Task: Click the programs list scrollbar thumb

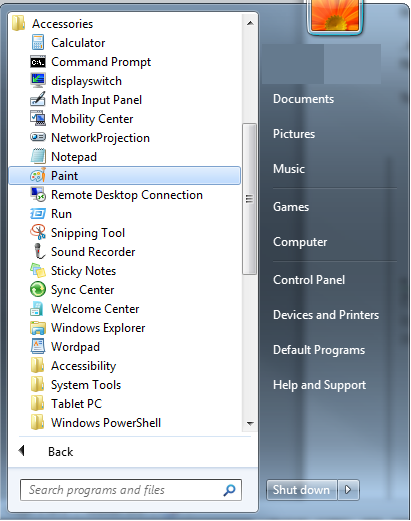Action: [250, 199]
